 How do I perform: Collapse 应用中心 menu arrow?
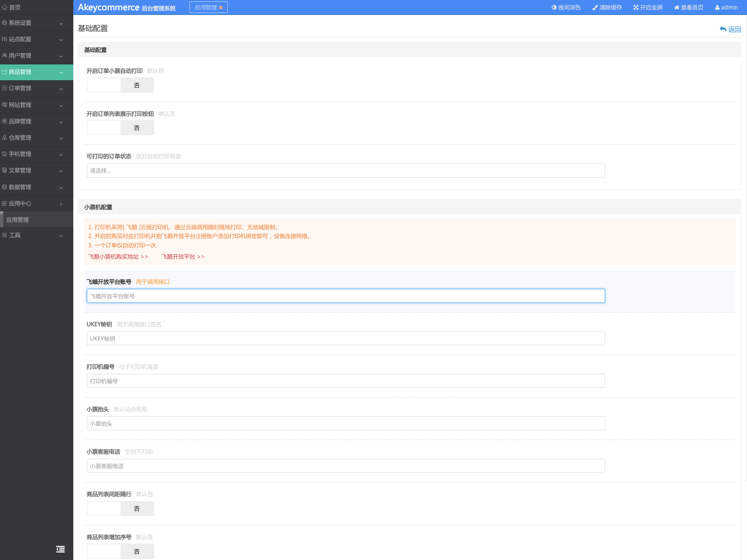click(x=61, y=204)
